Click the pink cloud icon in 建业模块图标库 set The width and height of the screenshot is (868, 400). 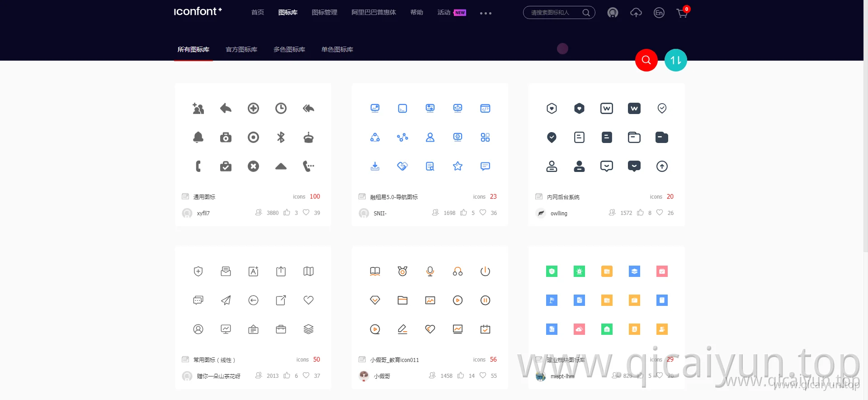pos(579,329)
